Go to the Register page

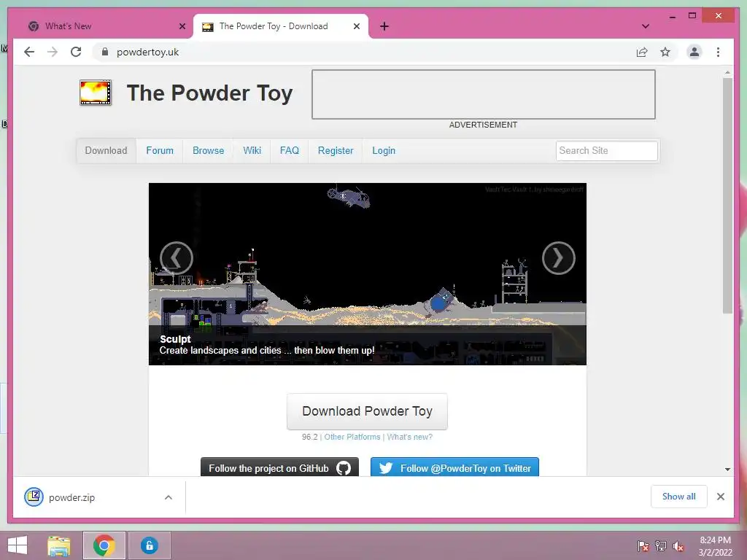pyautogui.click(x=336, y=150)
